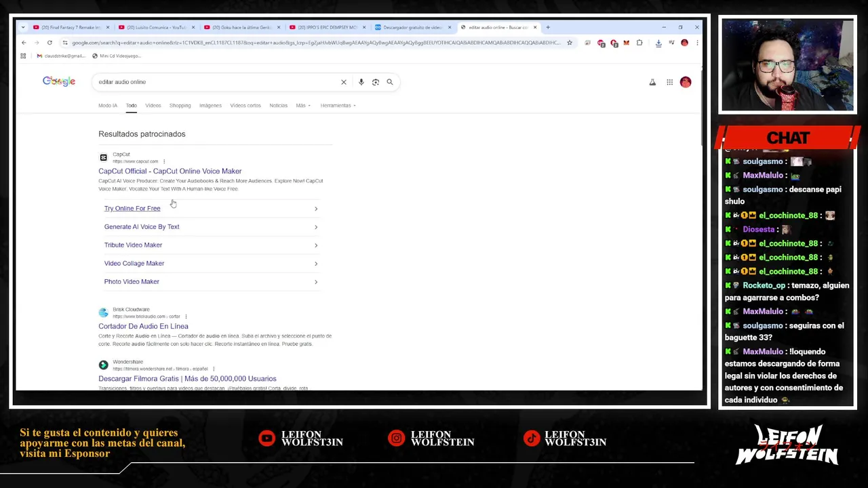
Task: Click the CapCut favicon in results
Action: [x=103, y=157]
